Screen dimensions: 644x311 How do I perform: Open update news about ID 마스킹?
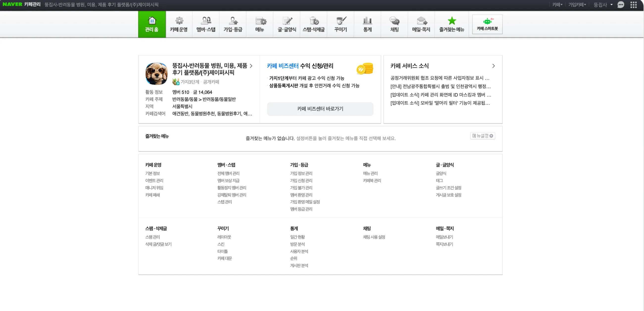point(441,95)
